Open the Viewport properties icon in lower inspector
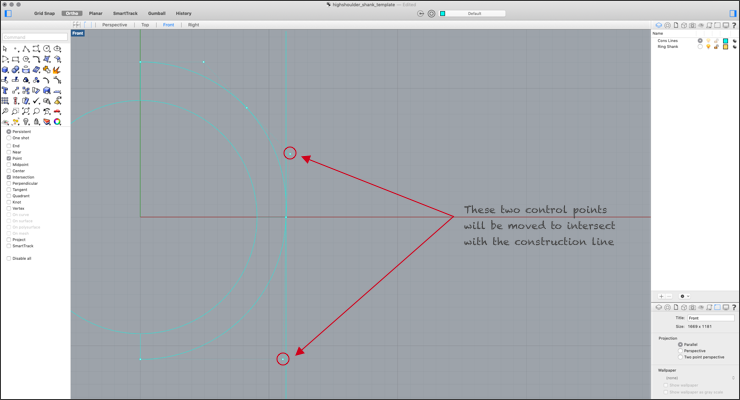Image resolution: width=740 pixels, height=400 pixels. (x=717, y=307)
